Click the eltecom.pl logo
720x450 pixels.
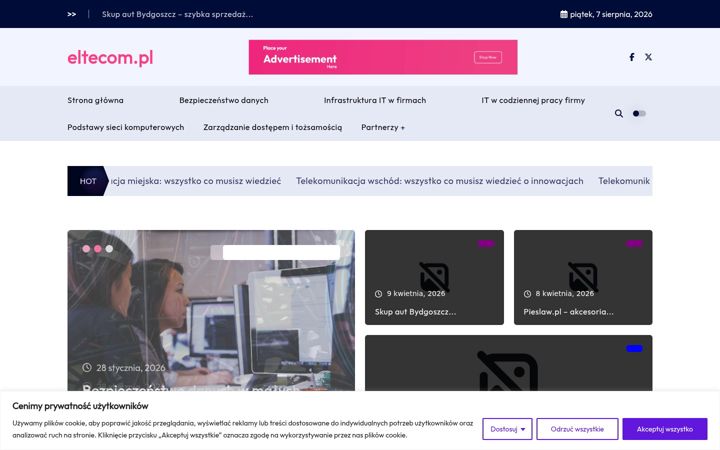click(x=110, y=57)
